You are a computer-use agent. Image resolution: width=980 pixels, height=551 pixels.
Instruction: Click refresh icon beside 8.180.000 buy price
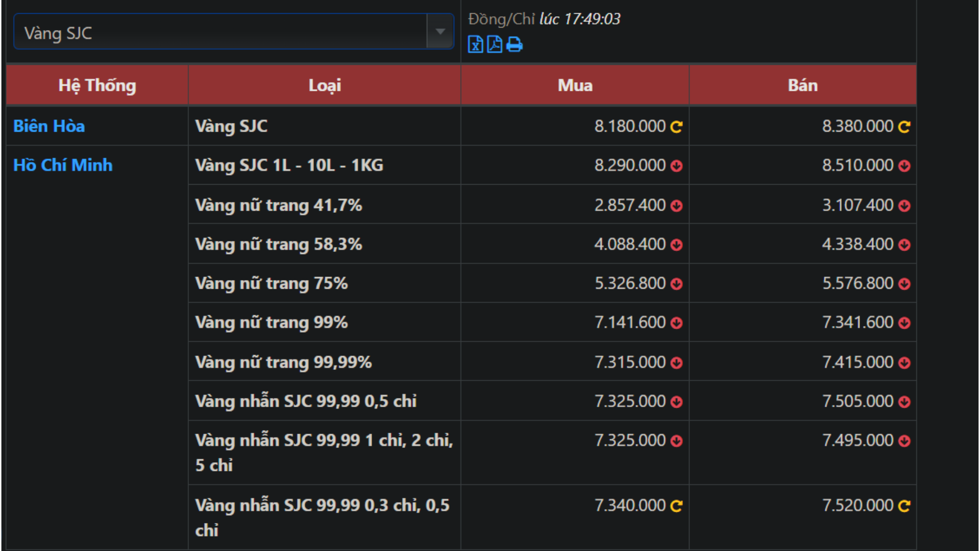[676, 127]
